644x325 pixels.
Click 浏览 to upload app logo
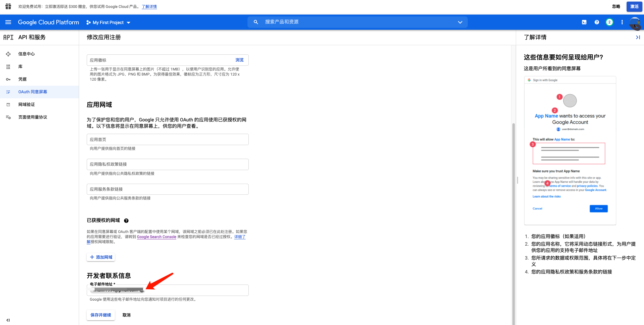(240, 60)
